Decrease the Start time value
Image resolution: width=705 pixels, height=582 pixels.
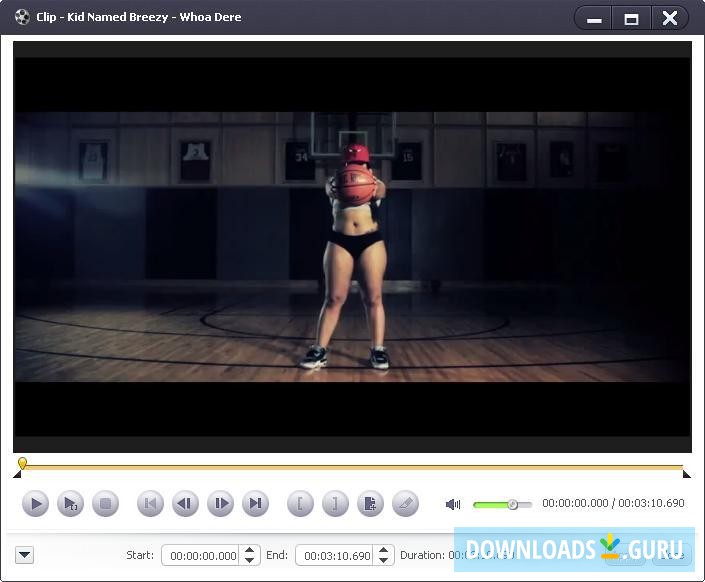click(x=250, y=560)
